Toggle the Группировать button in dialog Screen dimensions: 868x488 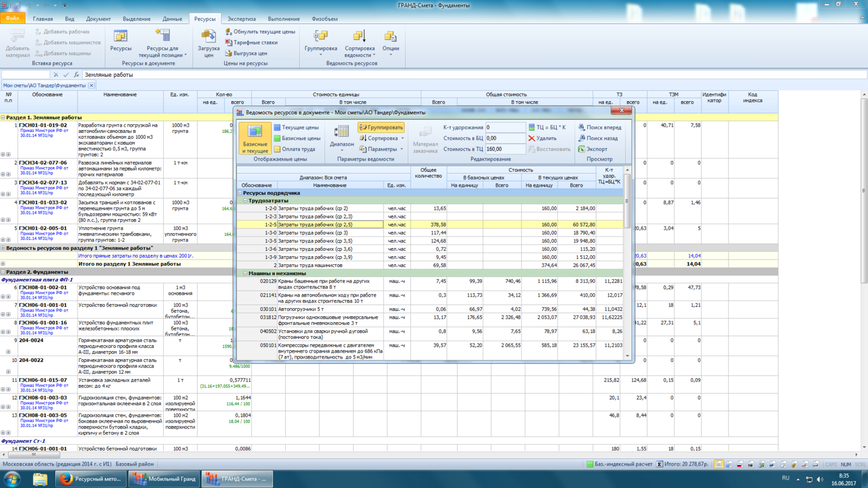(381, 127)
